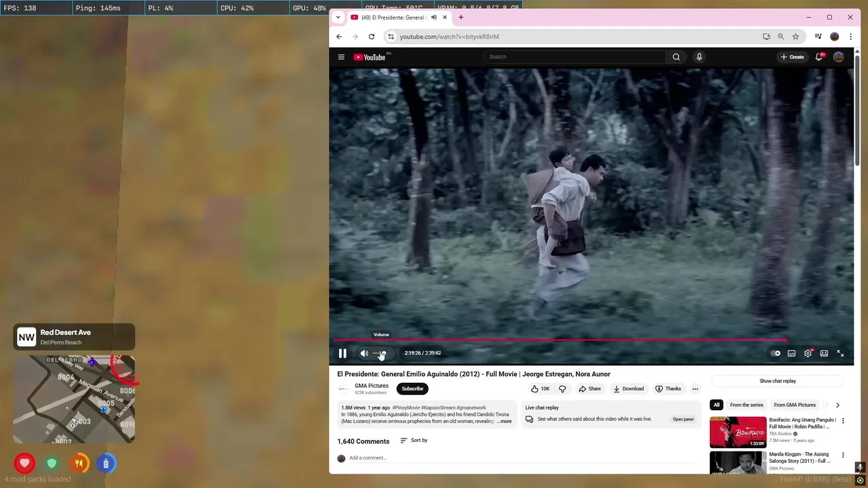The image size is (868, 488).
Task: Install app icon in address bar
Action: click(x=766, y=37)
